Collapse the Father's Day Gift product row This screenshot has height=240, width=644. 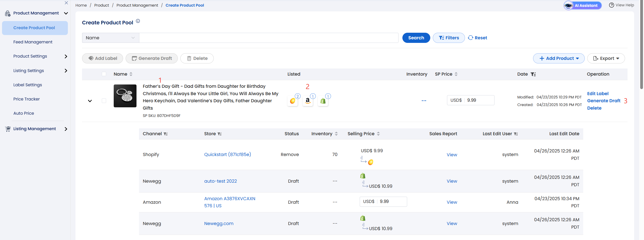pyautogui.click(x=90, y=101)
